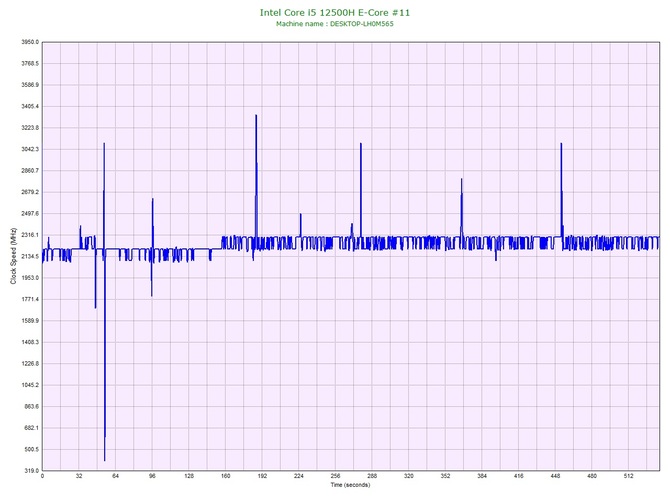Image resolution: width=670 pixels, height=502 pixels.
Task: Click the y-axis value 500.5
Action: 31,449
